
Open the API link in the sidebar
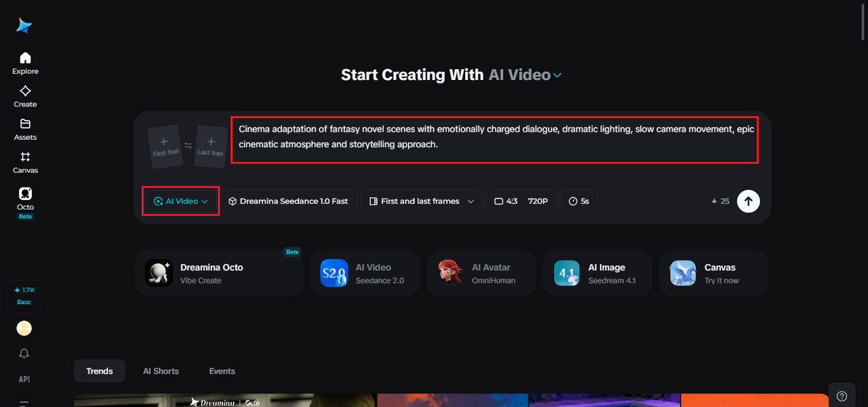pos(24,379)
